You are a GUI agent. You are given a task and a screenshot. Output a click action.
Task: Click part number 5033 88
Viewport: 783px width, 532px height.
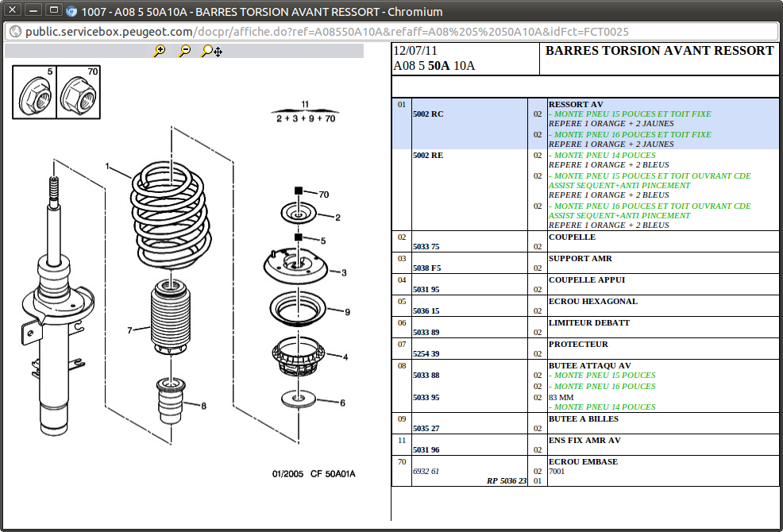coord(426,376)
